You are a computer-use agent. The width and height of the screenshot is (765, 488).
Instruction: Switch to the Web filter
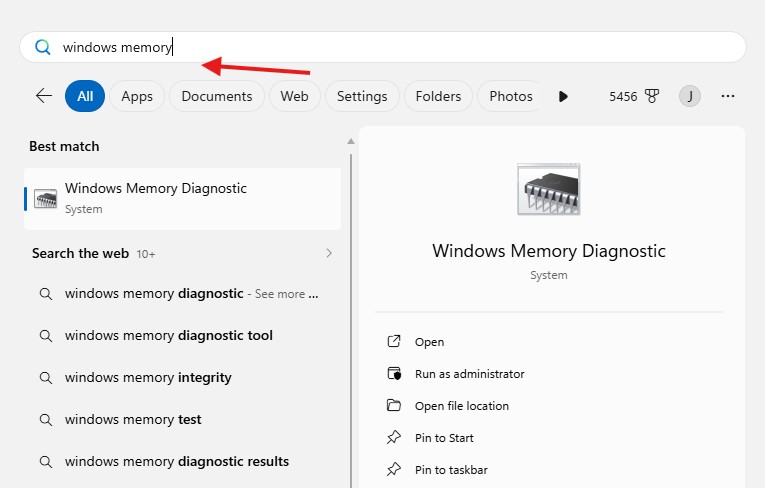coord(294,96)
